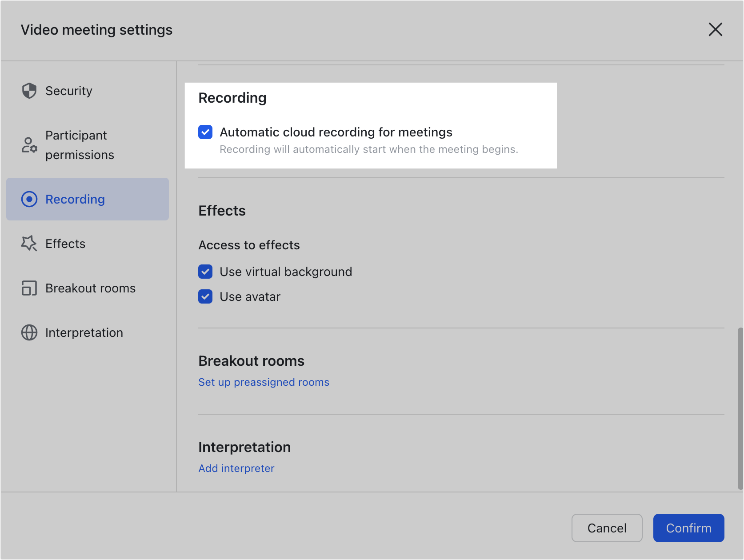Go to Participant permissions section
This screenshot has height=560, width=744.
point(80,145)
